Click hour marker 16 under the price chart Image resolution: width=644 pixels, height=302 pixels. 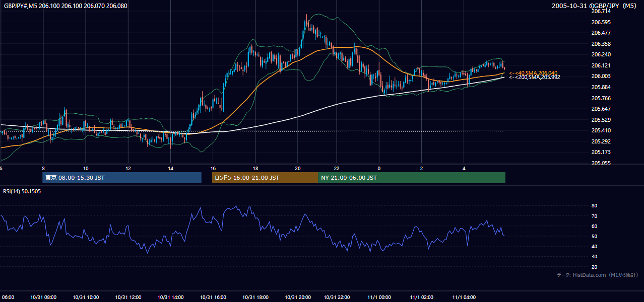(x=213, y=168)
